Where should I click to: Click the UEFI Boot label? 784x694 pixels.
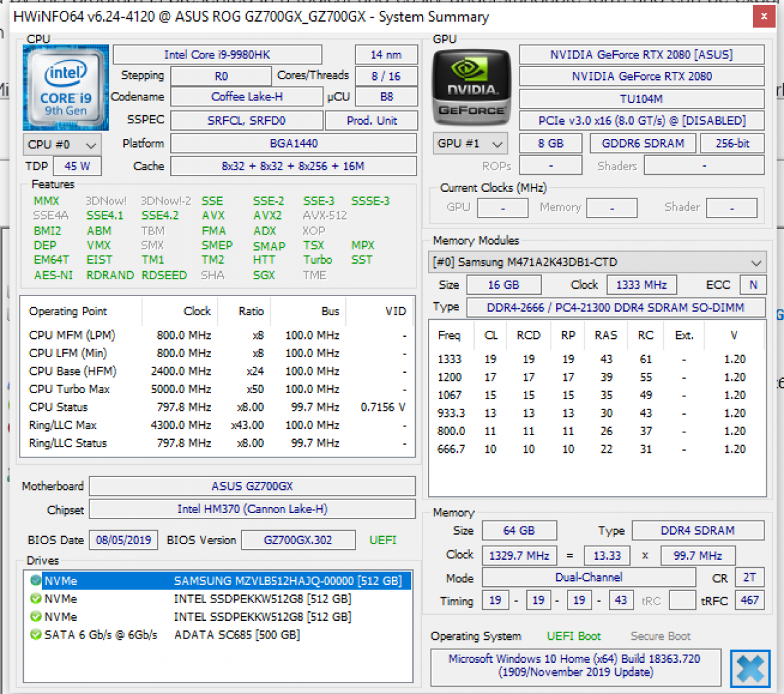[x=574, y=636]
